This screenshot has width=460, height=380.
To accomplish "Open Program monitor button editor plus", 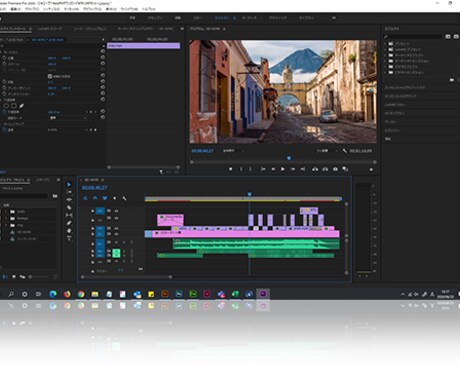I will coord(371,169).
